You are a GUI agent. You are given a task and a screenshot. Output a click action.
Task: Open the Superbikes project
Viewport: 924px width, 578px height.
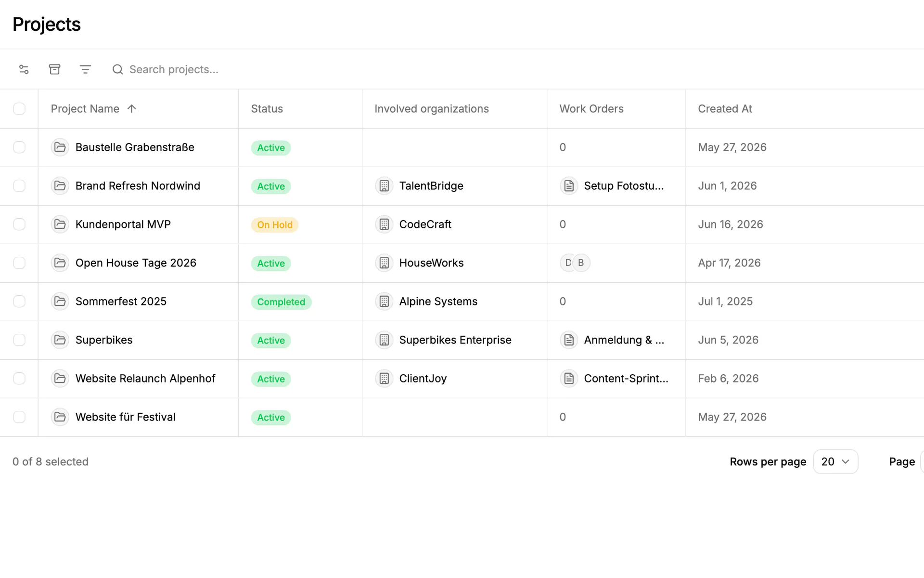coord(104,340)
